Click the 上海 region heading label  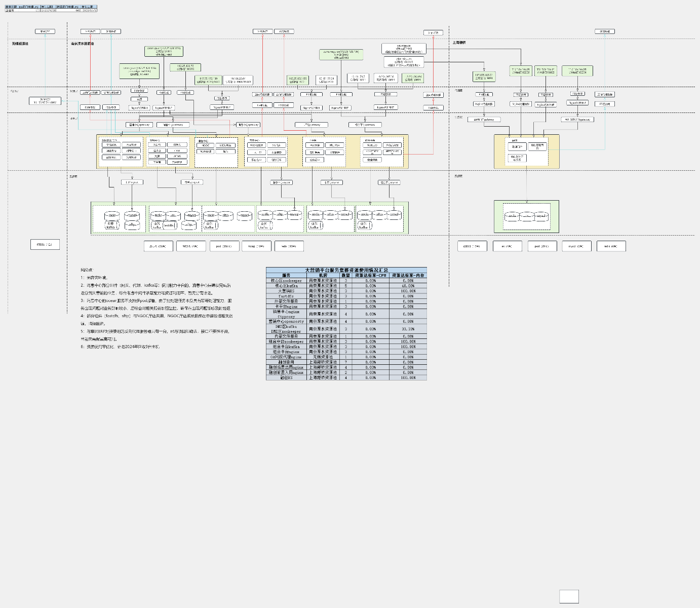pyautogui.click(x=459, y=43)
